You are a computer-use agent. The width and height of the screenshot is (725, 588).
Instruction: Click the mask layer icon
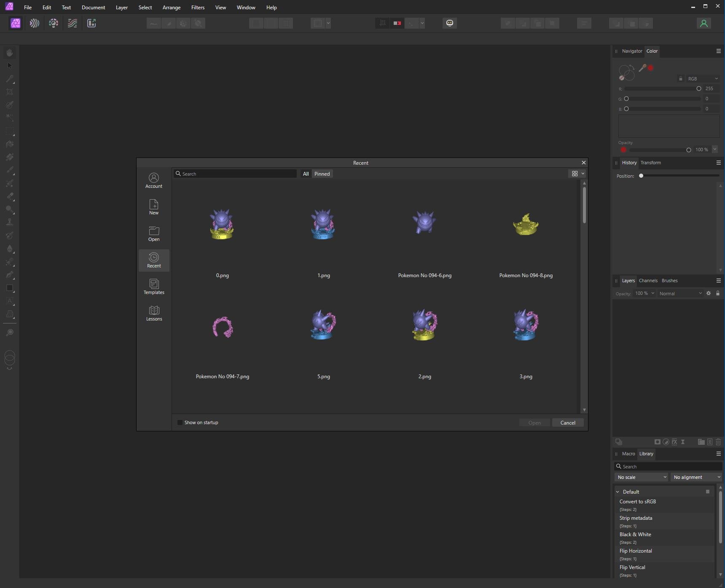pyautogui.click(x=657, y=442)
